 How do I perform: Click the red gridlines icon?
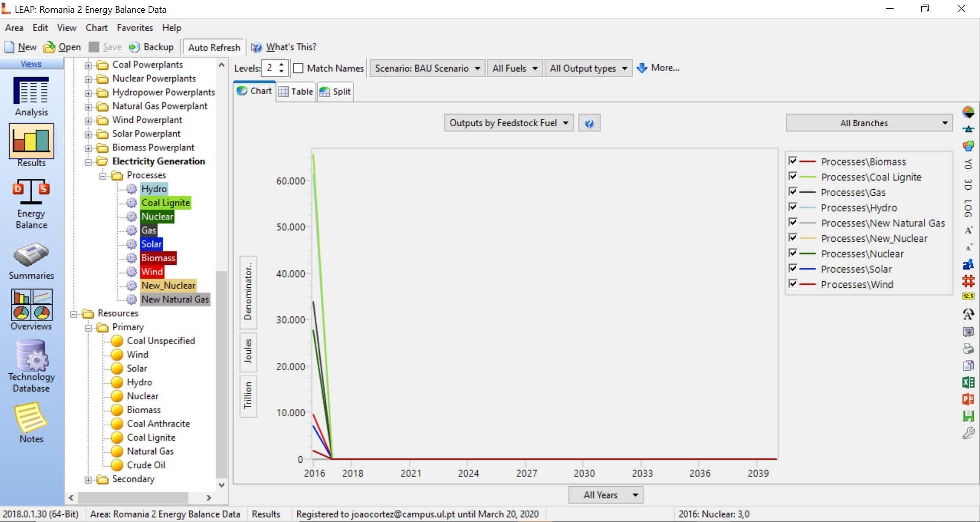(968, 281)
